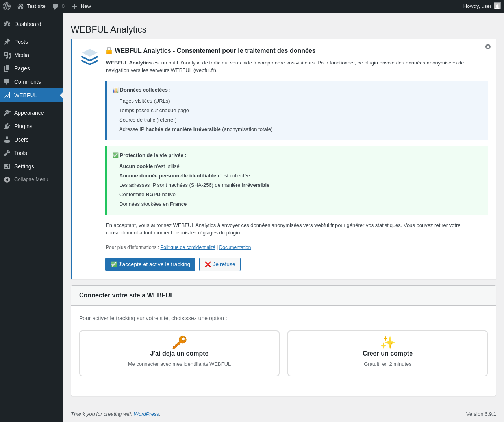Open the Documentation link

(235, 247)
